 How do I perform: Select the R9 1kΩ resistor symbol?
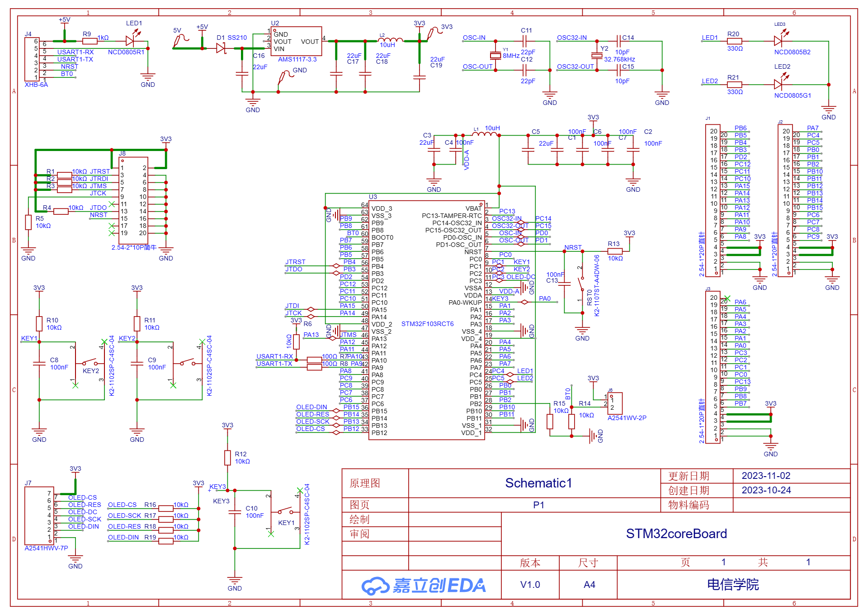(x=90, y=41)
